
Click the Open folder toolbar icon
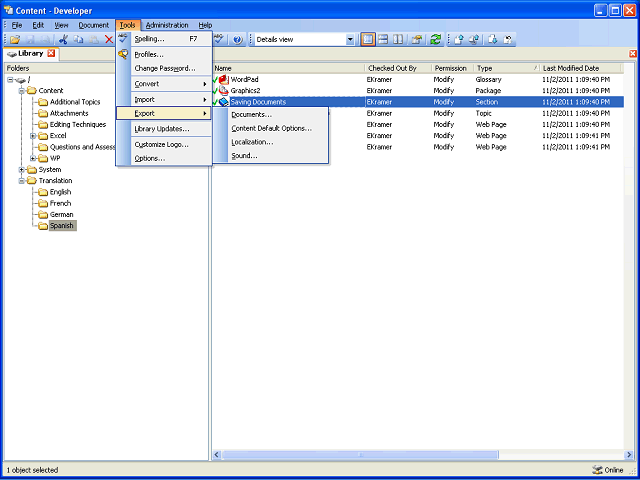tap(15, 40)
